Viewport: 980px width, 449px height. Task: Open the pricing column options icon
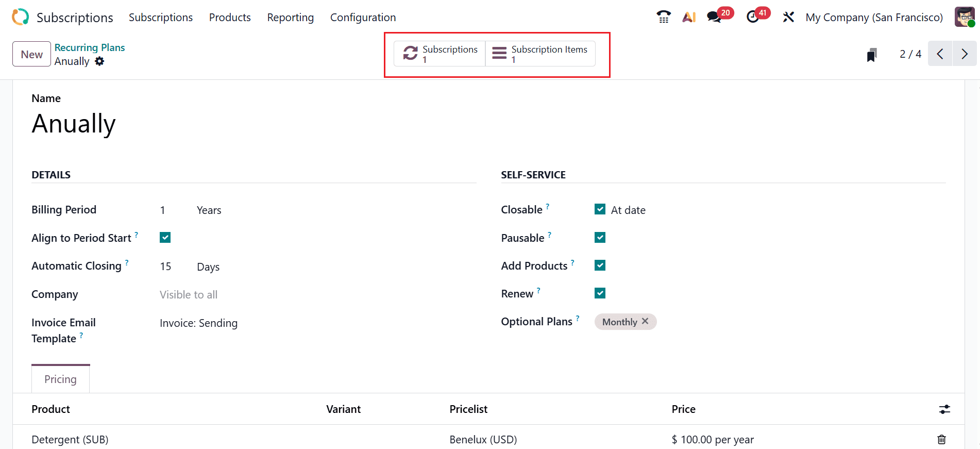[944, 409]
